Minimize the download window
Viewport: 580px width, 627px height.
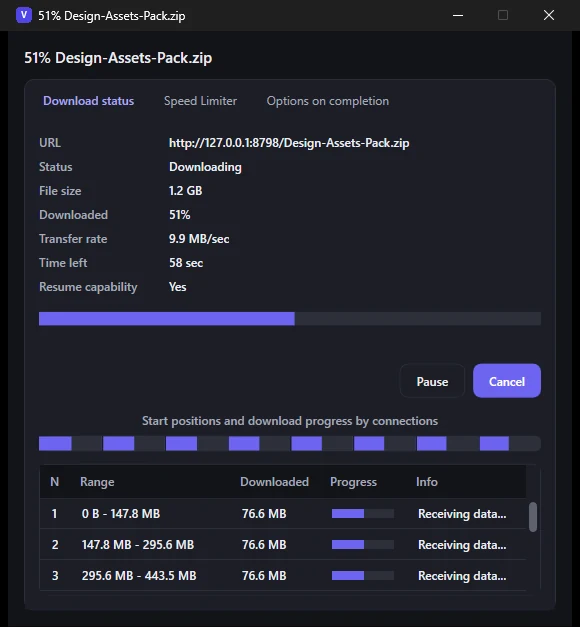tap(458, 15)
